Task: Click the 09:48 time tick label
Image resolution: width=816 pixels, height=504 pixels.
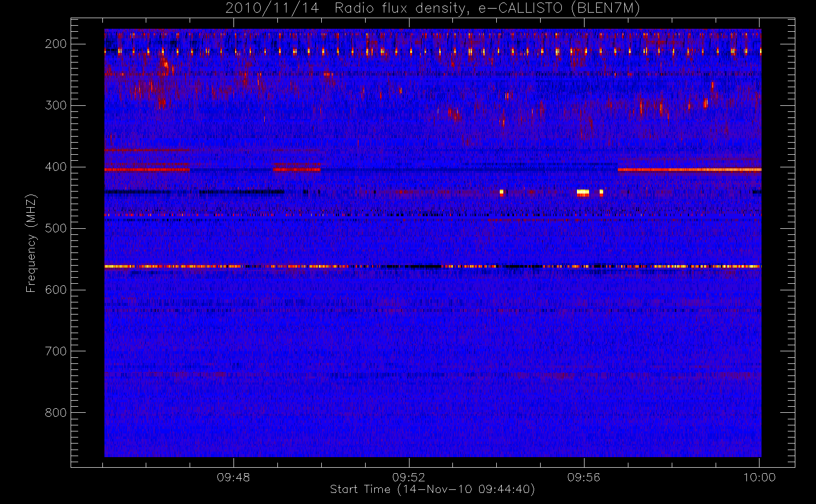Action: pyautogui.click(x=234, y=477)
